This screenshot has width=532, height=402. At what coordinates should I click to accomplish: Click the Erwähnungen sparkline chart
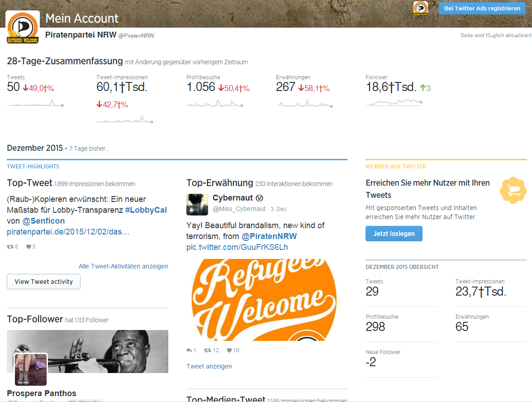coord(304,103)
